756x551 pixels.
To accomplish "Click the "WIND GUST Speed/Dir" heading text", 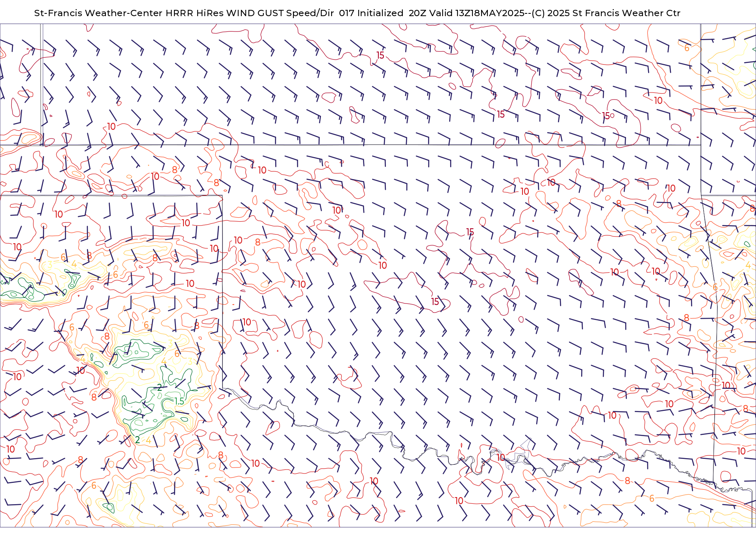I will pos(280,13).
